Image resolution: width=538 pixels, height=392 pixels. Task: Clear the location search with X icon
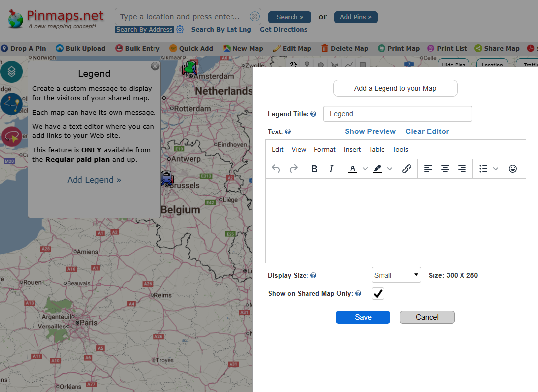pos(254,16)
